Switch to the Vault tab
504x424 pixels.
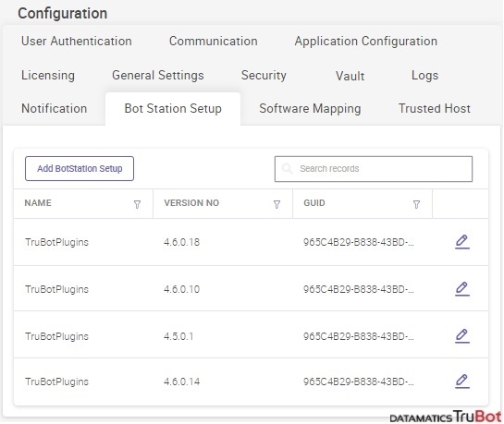tap(350, 76)
